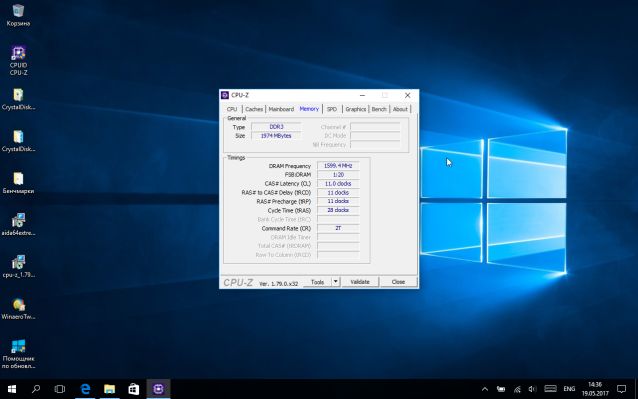
Task: Click the Channel # empty field
Action: 375,127
